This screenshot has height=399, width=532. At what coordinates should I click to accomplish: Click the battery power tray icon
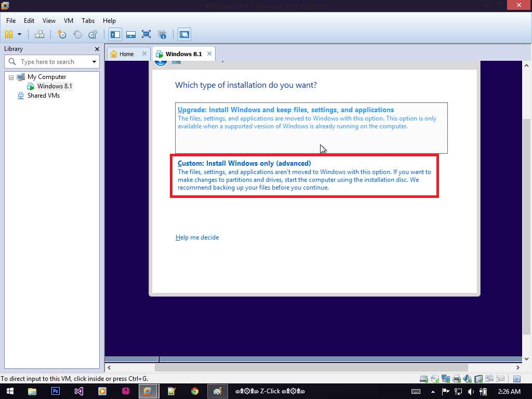coord(484,392)
